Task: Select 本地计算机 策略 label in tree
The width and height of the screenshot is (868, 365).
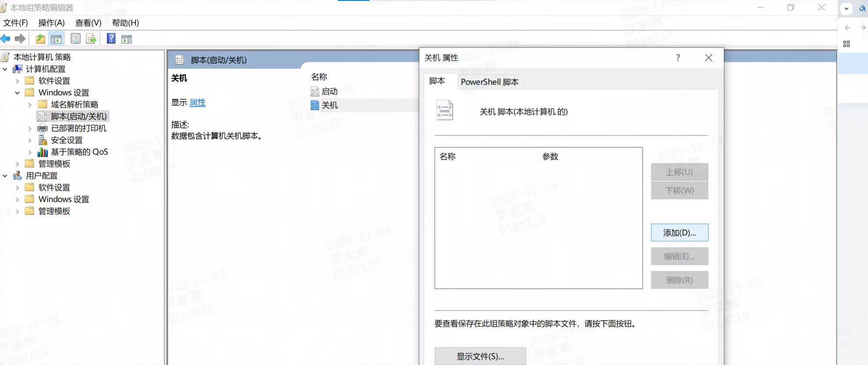Action: tap(42, 57)
